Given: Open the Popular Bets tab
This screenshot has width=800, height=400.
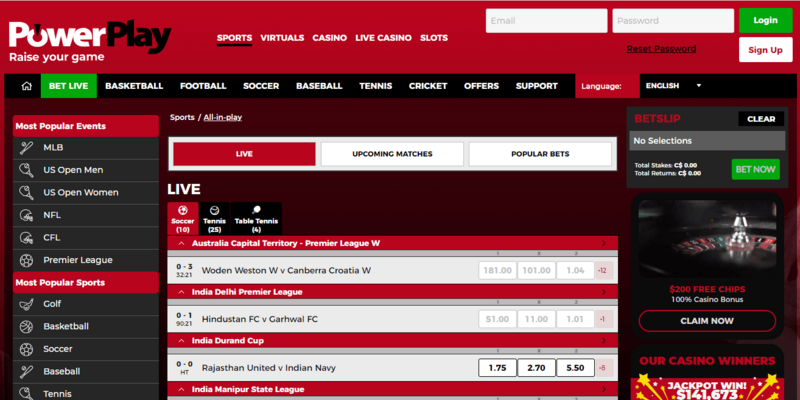Looking at the screenshot, I should [x=540, y=154].
